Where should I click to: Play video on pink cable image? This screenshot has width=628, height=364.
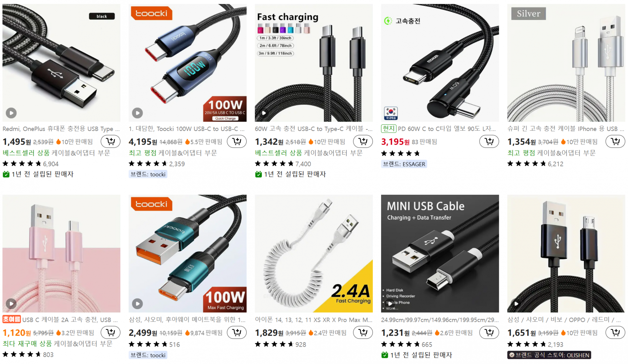[x=11, y=304]
